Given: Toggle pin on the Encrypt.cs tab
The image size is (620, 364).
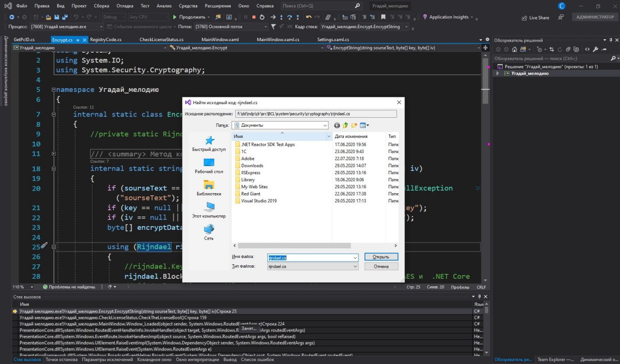Looking at the screenshot, I should pyautogui.click(x=78, y=40).
